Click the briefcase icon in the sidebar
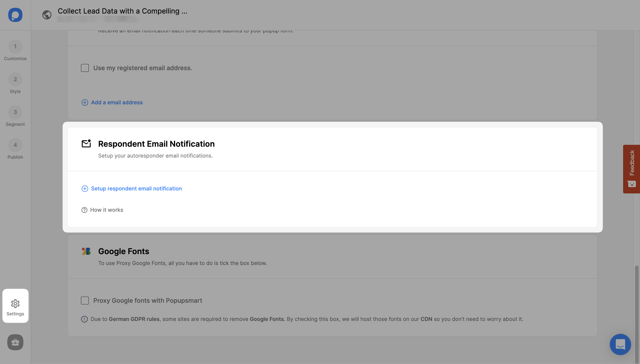 tap(15, 342)
